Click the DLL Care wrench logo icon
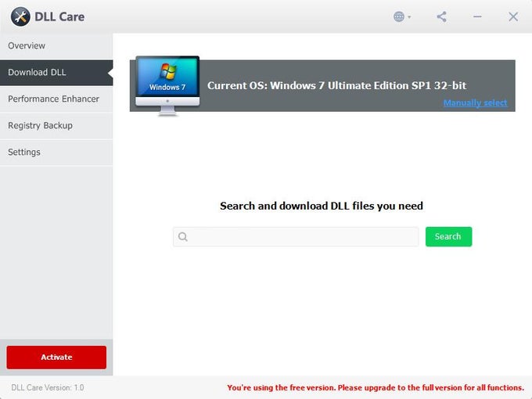The width and height of the screenshot is (532, 399). pos(20,16)
